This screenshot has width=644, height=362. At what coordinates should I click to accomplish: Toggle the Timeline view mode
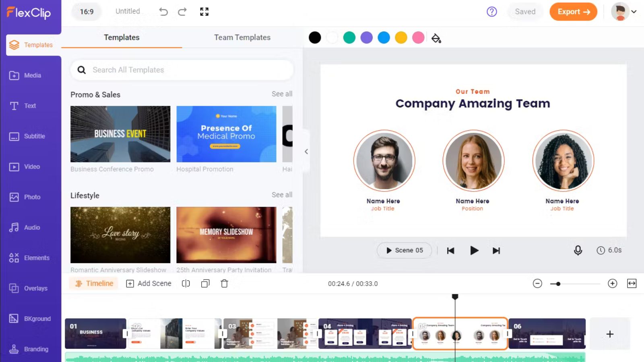point(94,284)
